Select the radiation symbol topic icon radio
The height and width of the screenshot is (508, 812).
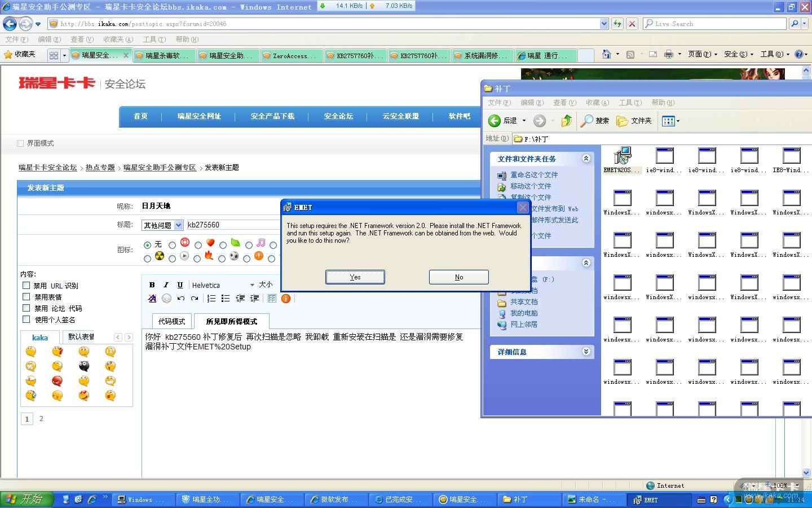coord(148,259)
